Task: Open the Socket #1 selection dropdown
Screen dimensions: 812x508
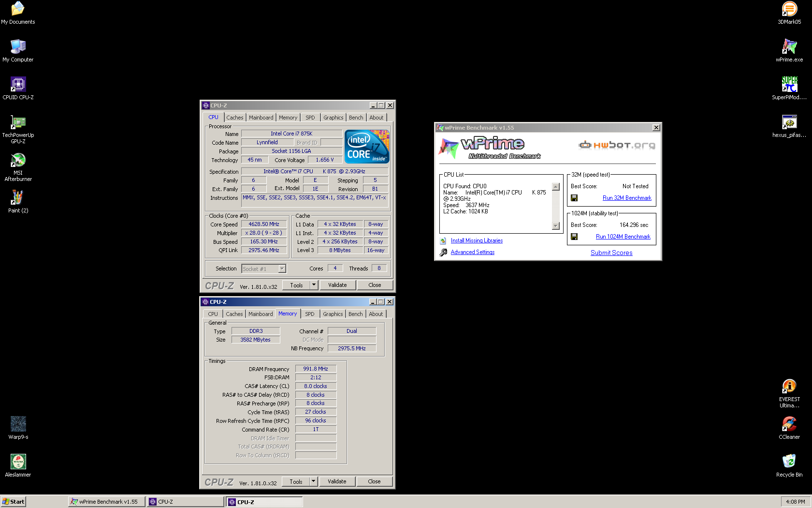Action: click(282, 269)
